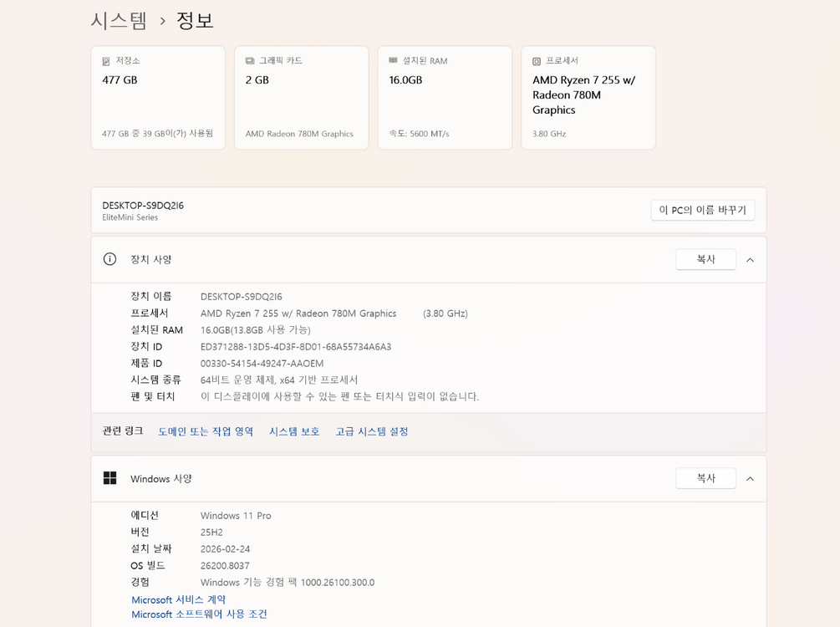Open the Microsoft 서비스 계약 link
840x627 pixels.
pyautogui.click(x=178, y=599)
